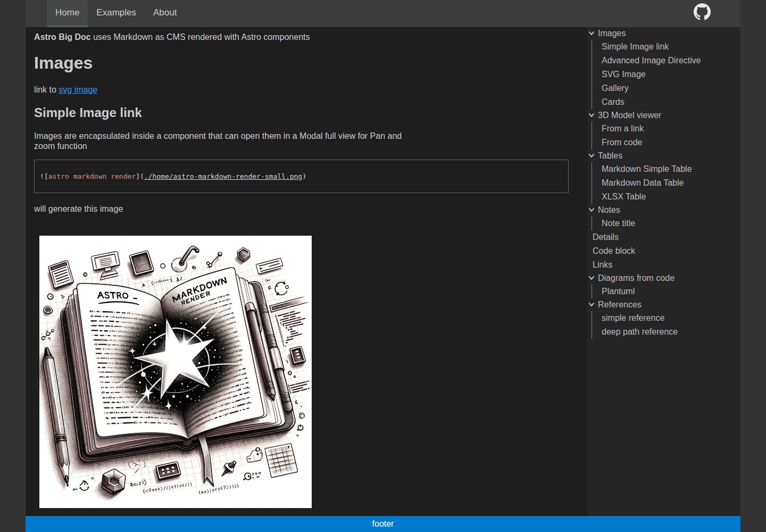Switch to the Examples tab

coord(116,13)
